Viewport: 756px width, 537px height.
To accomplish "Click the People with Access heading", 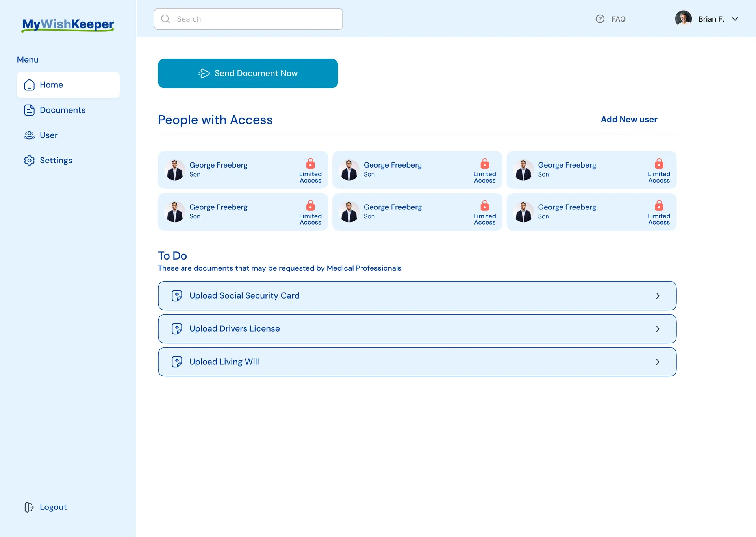I will [215, 120].
